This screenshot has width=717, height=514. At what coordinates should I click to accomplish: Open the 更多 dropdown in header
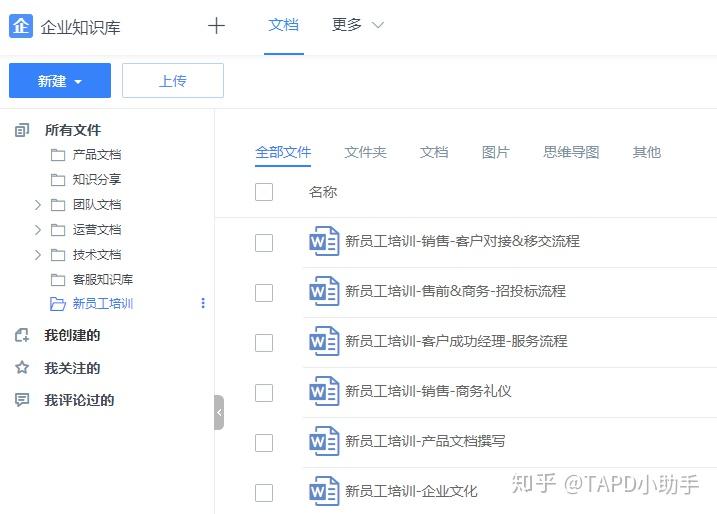(x=358, y=25)
